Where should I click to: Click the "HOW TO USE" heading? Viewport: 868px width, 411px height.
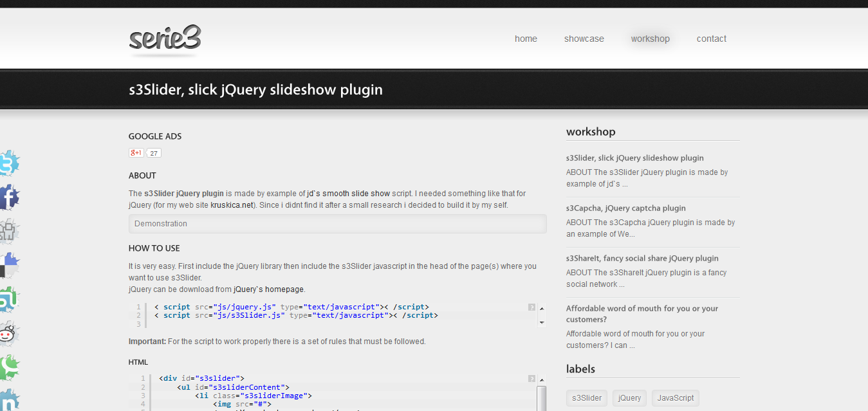[x=154, y=248]
